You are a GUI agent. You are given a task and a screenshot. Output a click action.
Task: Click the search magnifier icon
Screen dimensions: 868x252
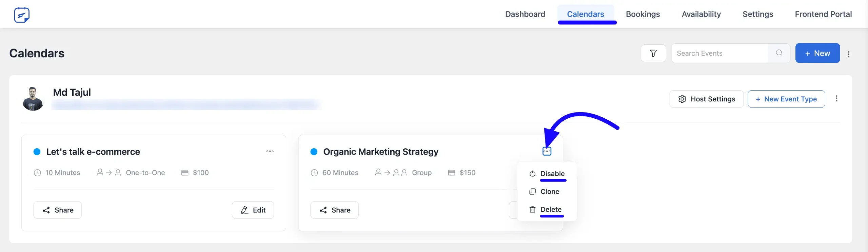[779, 53]
